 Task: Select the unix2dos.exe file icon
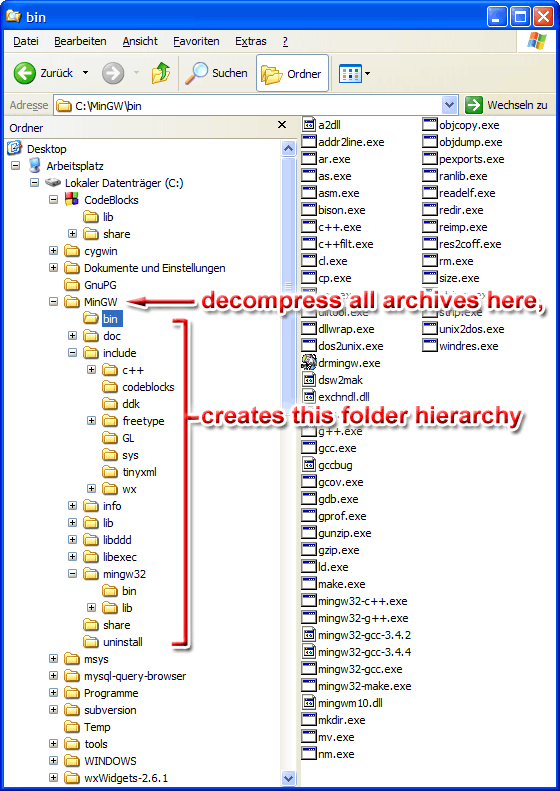pyautogui.click(x=430, y=328)
